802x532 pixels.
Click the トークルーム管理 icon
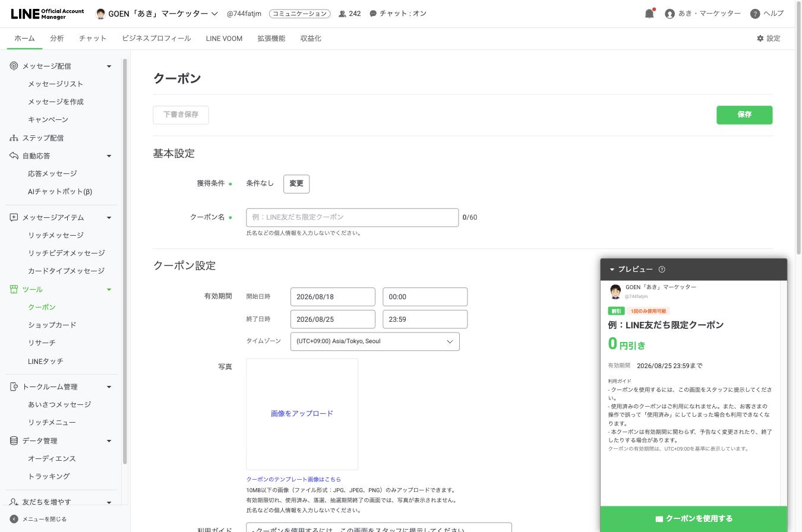coord(14,387)
